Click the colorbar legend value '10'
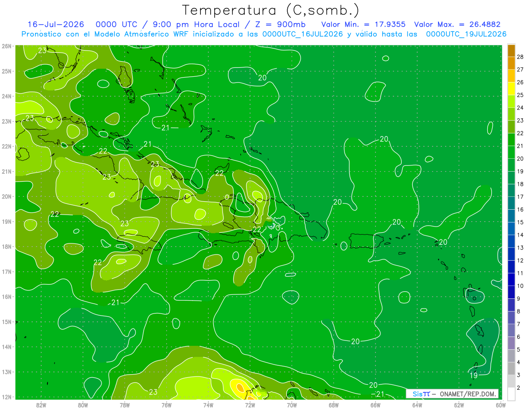Viewport: 532px width, 411px height. coord(520,286)
